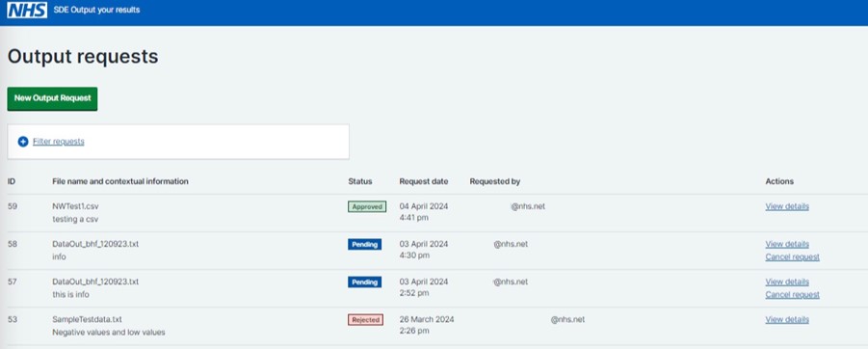Viewport: 868px width, 349px height.
Task: Select file name SampleTestdata.txt
Action: [87, 320]
